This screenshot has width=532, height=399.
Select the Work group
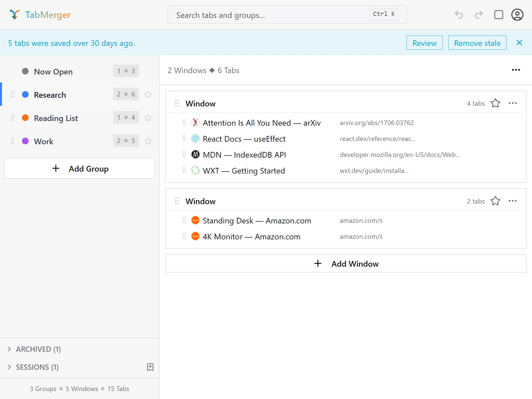coord(80,141)
